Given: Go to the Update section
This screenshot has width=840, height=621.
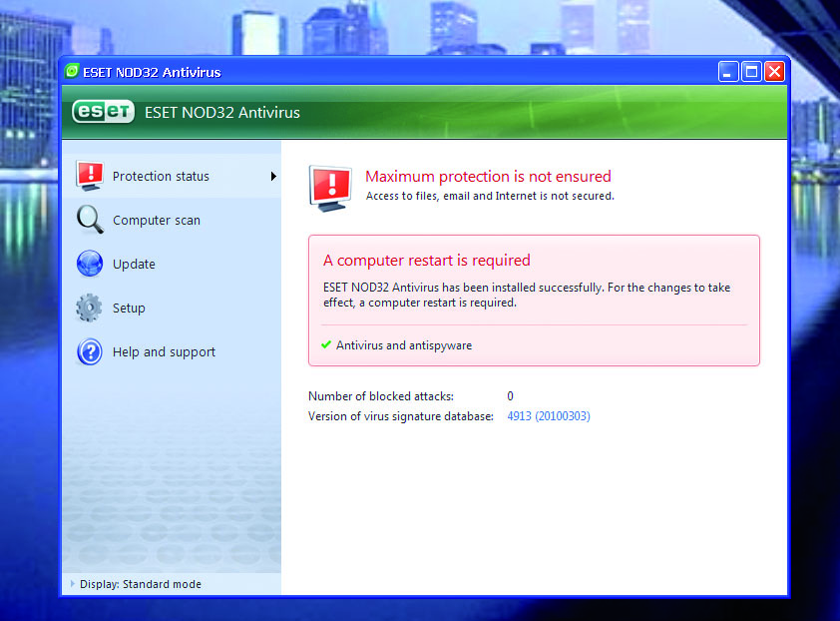Looking at the screenshot, I should coord(172,264).
